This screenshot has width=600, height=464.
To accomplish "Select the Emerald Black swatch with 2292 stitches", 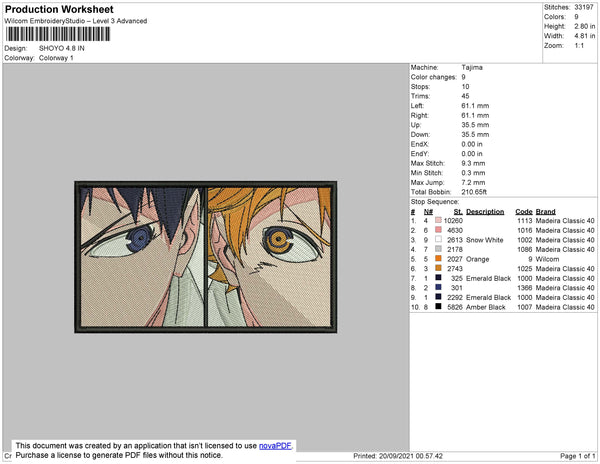I will [x=438, y=297].
